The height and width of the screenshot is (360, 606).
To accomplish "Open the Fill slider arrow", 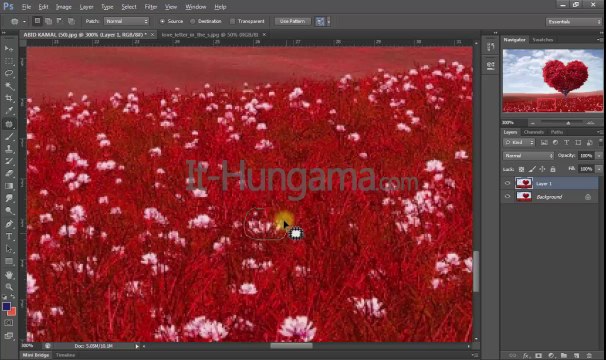I will tap(599, 169).
